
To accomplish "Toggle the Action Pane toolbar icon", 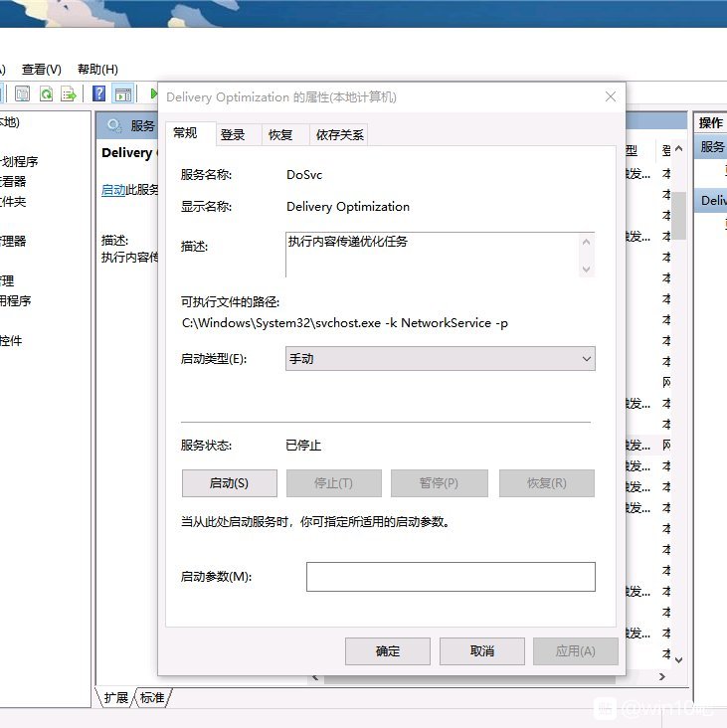I will pyautogui.click(x=123, y=93).
